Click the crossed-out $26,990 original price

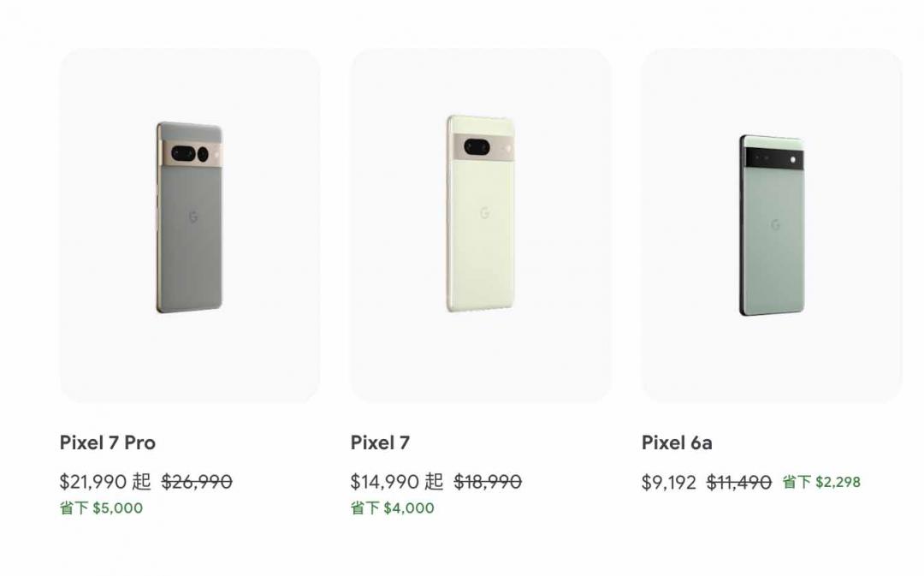(197, 482)
